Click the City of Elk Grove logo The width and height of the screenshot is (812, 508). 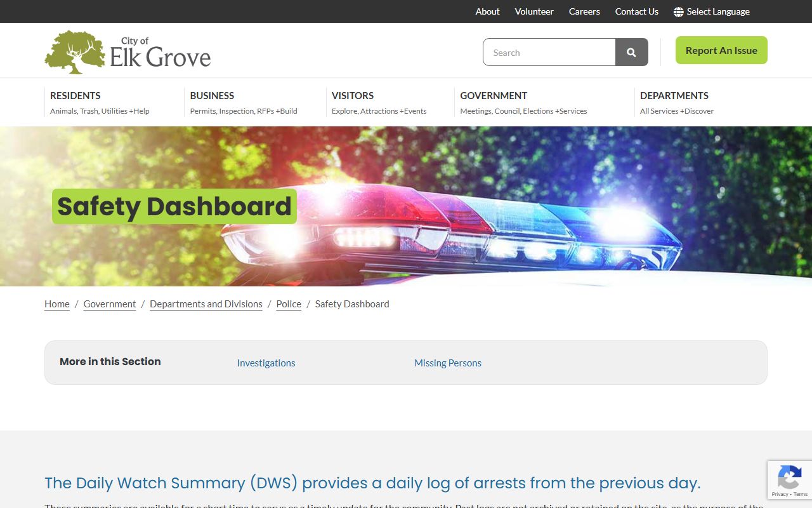pyautogui.click(x=128, y=52)
